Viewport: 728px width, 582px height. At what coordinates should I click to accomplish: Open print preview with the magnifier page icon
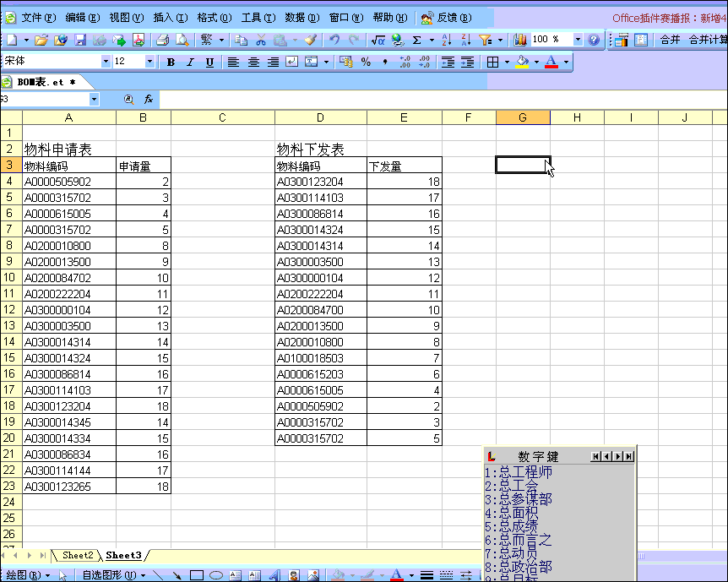tap(182, 41)
